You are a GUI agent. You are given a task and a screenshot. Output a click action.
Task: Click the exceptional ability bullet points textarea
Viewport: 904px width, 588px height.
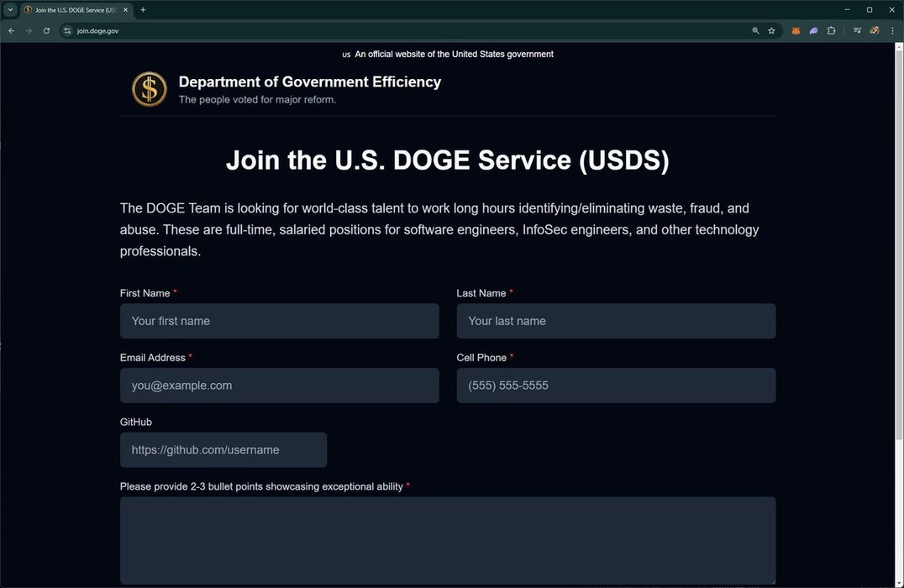[448, 541]
